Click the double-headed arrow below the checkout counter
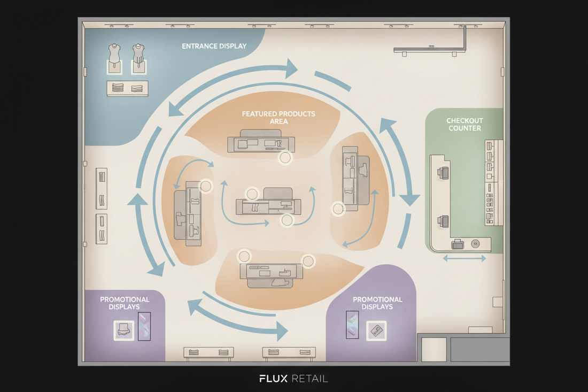 pyautogui.click(x=464, y=258)
